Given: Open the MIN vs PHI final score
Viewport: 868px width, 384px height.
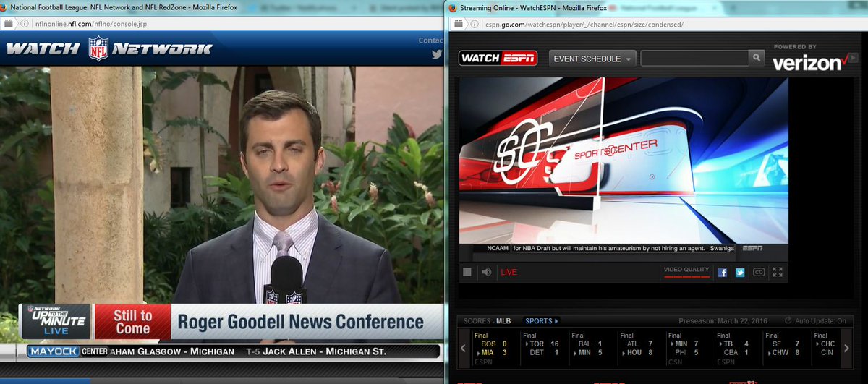Looking at the screenshot, I should coord(689,349).
